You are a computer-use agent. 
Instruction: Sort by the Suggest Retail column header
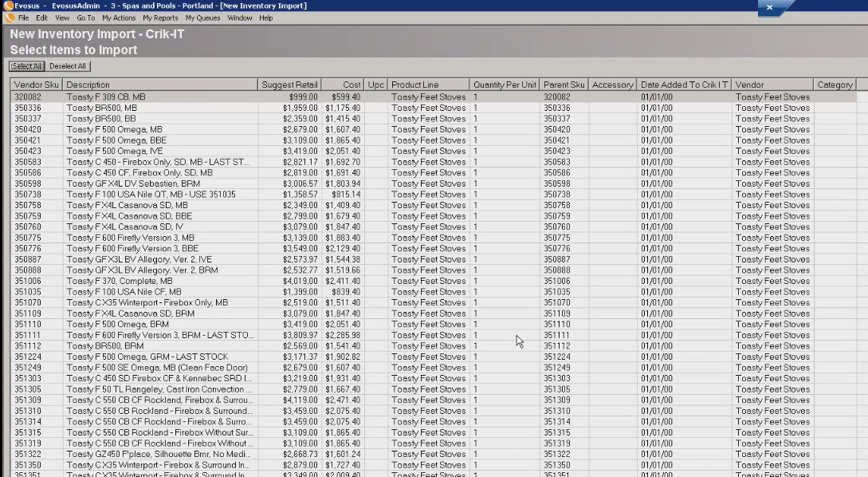pos(289,85)
